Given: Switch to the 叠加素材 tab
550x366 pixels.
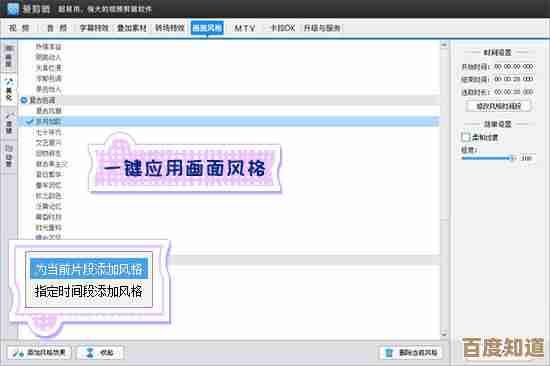Looking at the screenshot, I should [132, 28].
